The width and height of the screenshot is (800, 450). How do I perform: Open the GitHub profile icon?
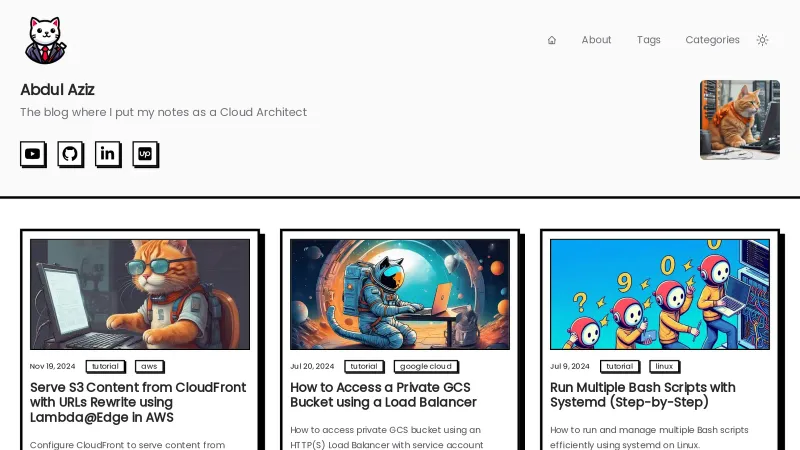(70, 154)
